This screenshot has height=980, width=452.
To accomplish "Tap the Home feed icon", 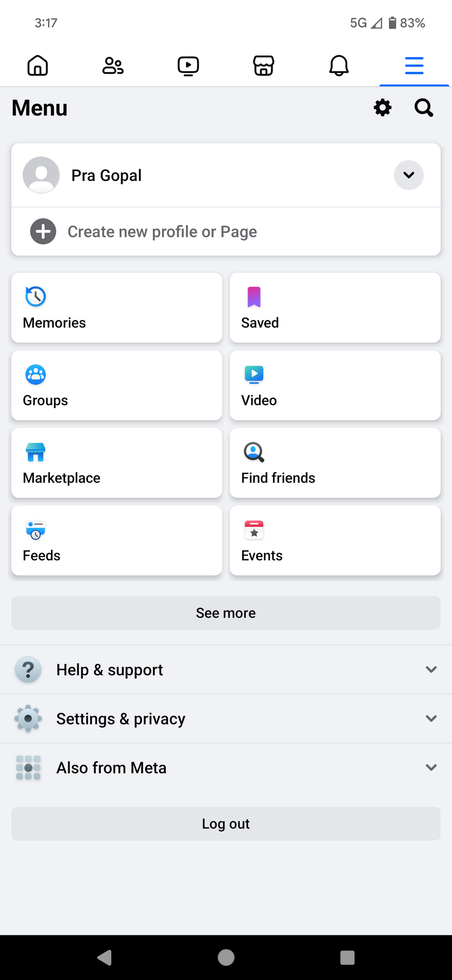I will tap(38, 65).
